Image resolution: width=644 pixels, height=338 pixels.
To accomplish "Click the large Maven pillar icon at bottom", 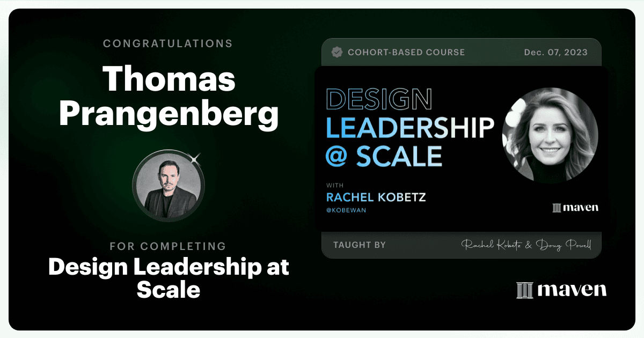I will pyautogui.click(x=524, y=290).
